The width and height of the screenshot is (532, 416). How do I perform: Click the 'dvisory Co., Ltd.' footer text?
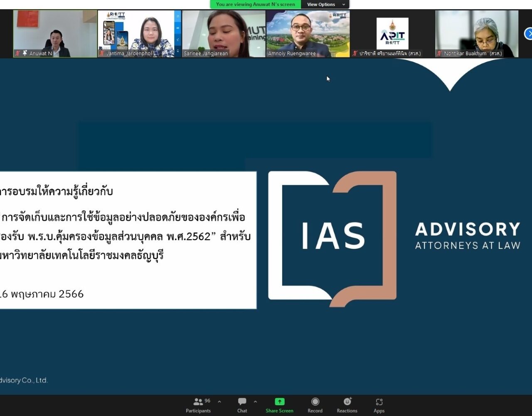24,380
